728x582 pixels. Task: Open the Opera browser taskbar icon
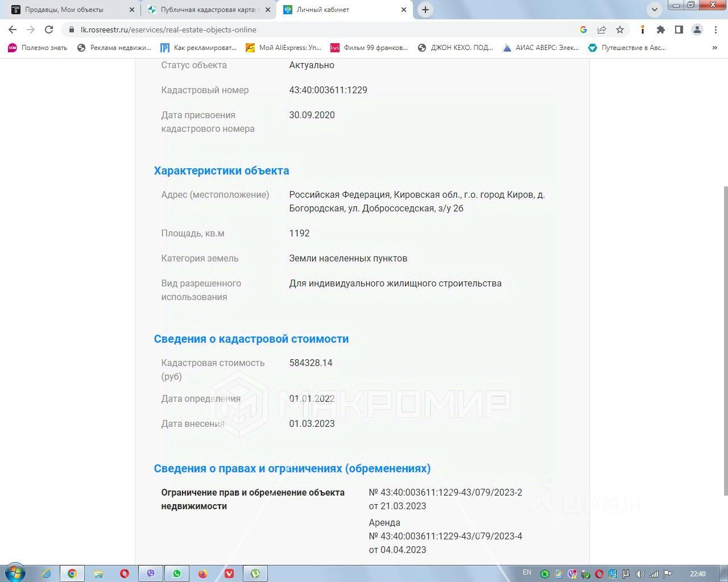click(x=125, y=573)
